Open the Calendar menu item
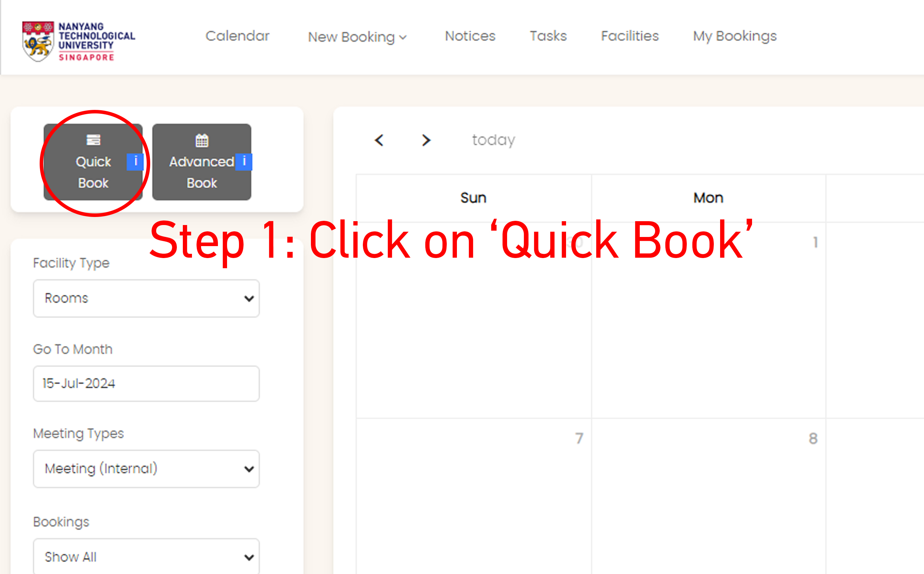This screenshot has height=574, width=924. 238,36
